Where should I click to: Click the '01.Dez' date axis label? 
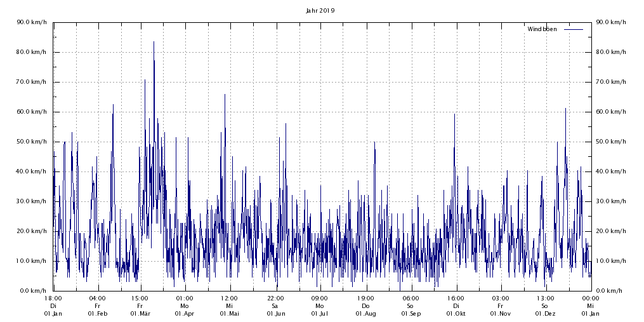[545, 314]
